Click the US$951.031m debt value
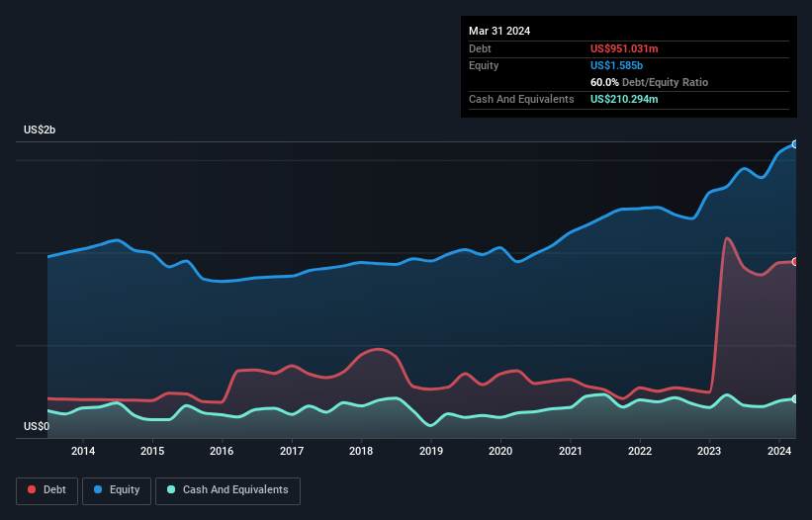The height and width of the screenshot is (520, 812). click(x=624, y=48)
